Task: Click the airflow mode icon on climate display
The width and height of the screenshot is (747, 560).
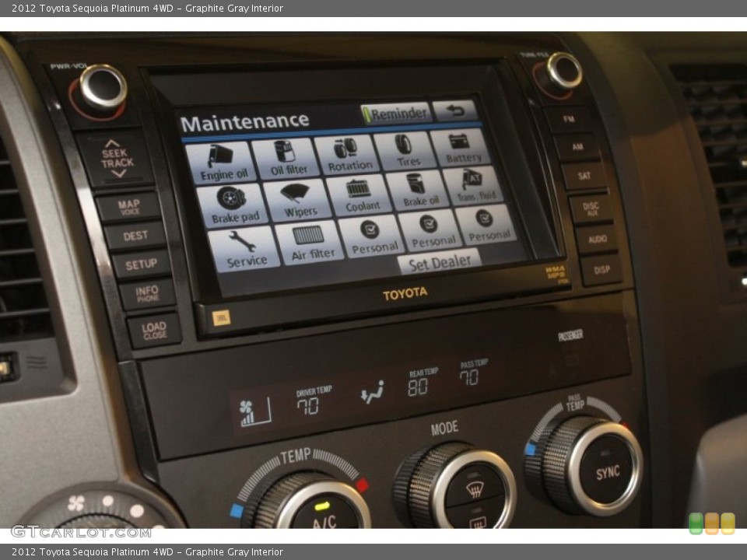Action: tap(372, 392)
